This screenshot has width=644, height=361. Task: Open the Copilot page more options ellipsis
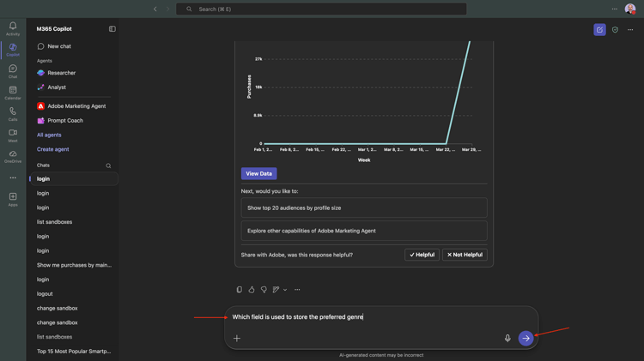click(x=630, y=29)
